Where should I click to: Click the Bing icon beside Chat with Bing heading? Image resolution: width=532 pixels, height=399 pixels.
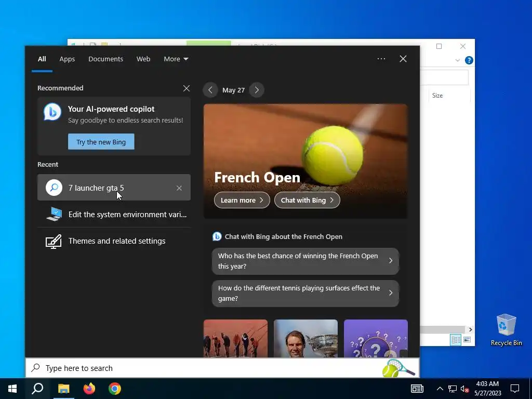217,236
